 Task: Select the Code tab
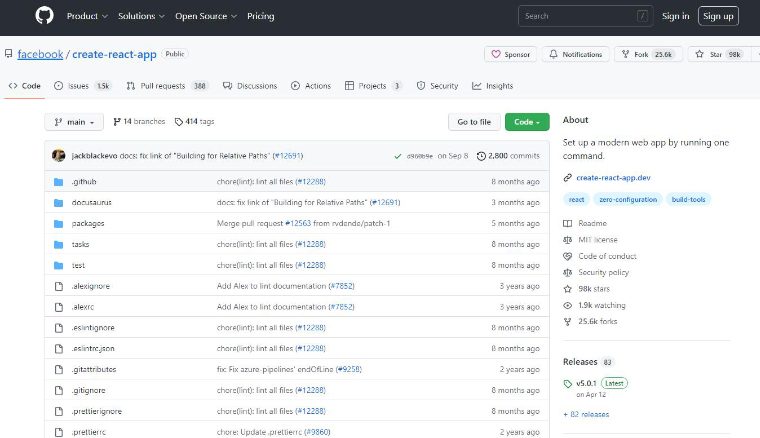point(24,86)
